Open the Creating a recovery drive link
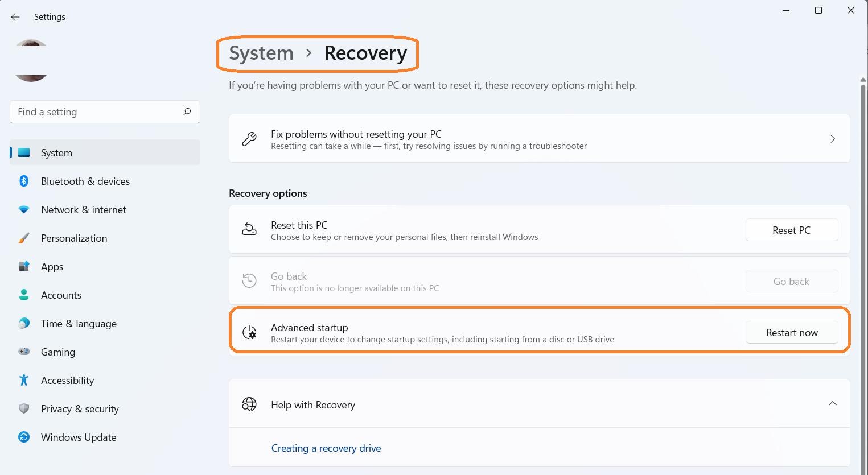The image size is (868, 475). (x=326, y=448)
